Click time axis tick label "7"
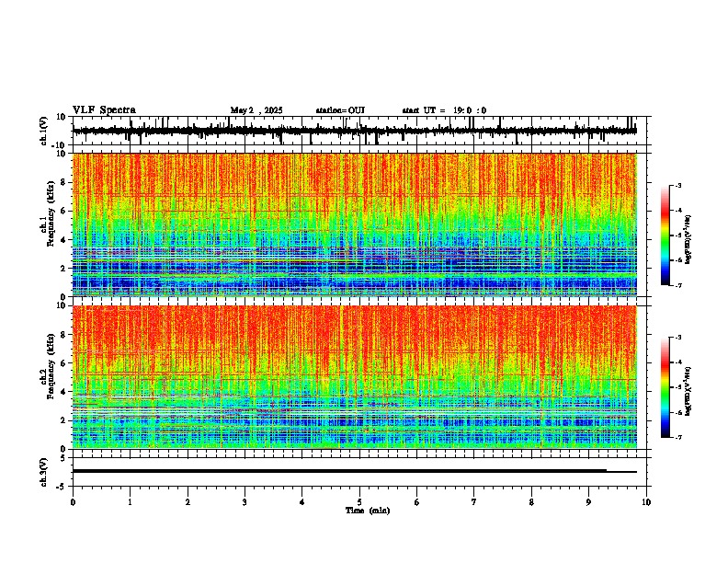Viewport: 728px width, 563px height. pyautogui.click(x=474, y=502)
